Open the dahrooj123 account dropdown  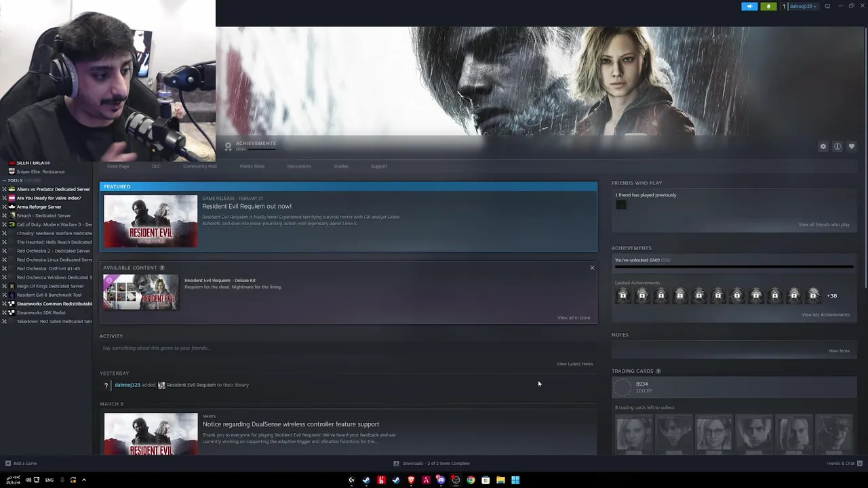pyautogui.click(x=804, y=6)
